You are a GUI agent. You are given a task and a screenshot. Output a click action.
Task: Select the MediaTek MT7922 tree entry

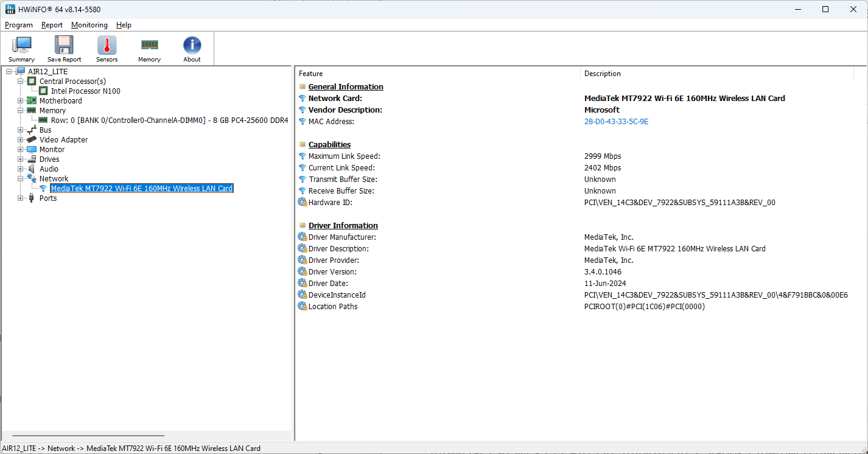tap(142, 189)
